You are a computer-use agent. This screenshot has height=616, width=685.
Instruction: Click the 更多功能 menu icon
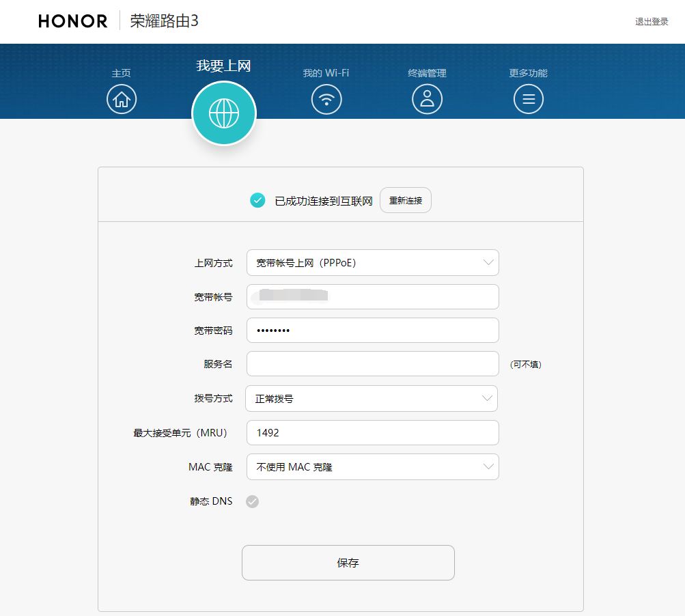click(528, 98)
